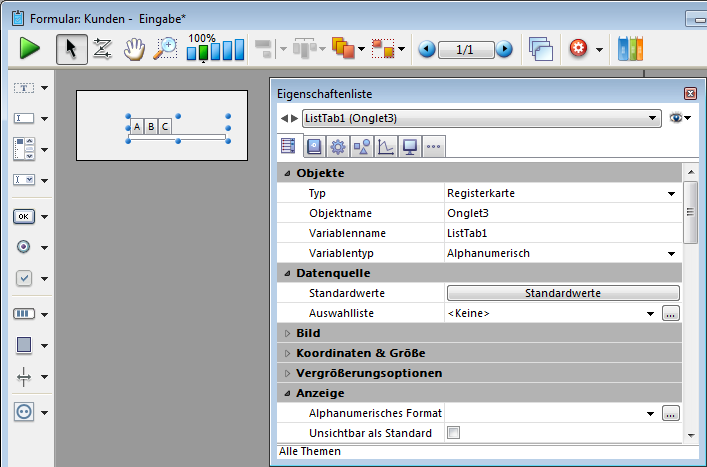
Task: Go to the next form page arrow
Action: point(504,49)
